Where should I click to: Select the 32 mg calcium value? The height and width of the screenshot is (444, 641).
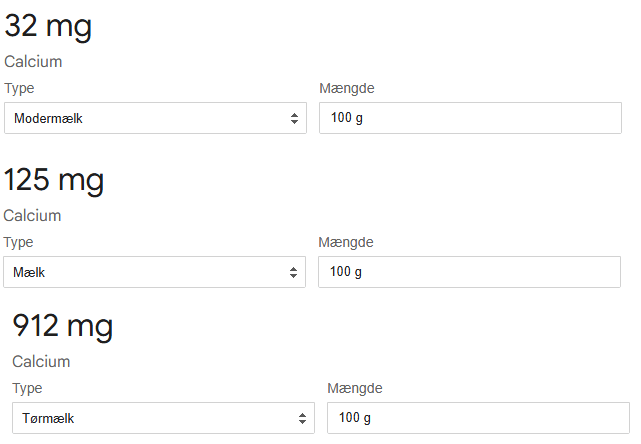(x=48, y=27)
